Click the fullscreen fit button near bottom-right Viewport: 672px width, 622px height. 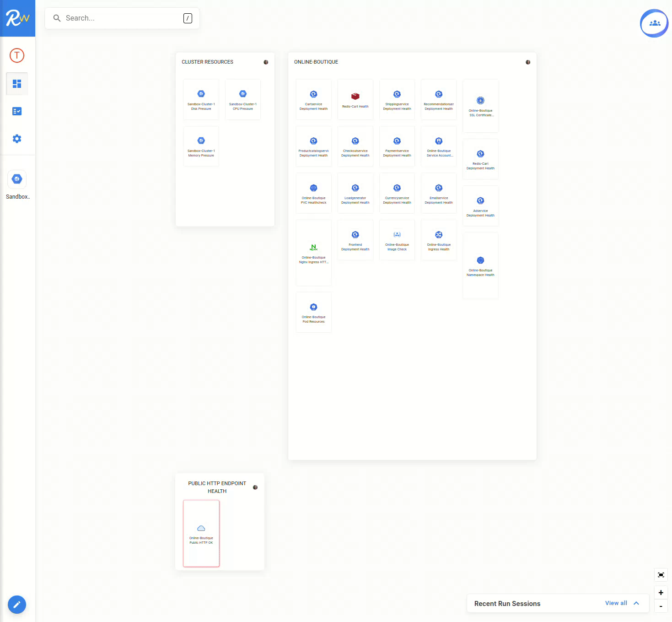pos(661,575)
